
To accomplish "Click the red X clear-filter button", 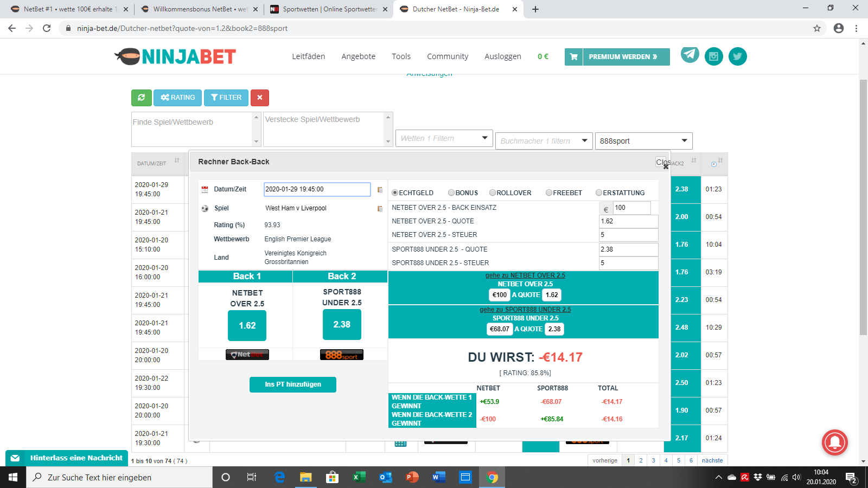I will 260,98.
